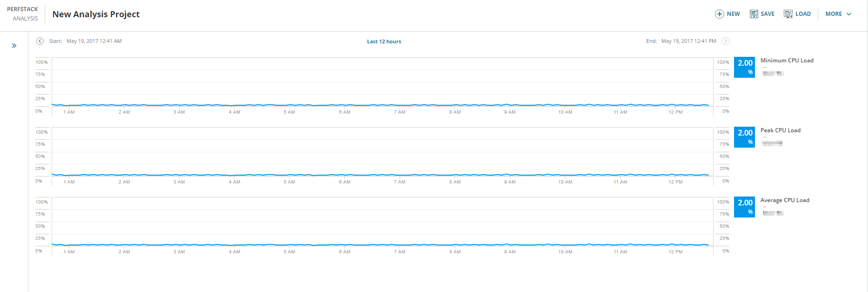Shift time range back with left arrow
Image resolution: width=868 pixels, height=292 pixels.
(x=40, y=41)
